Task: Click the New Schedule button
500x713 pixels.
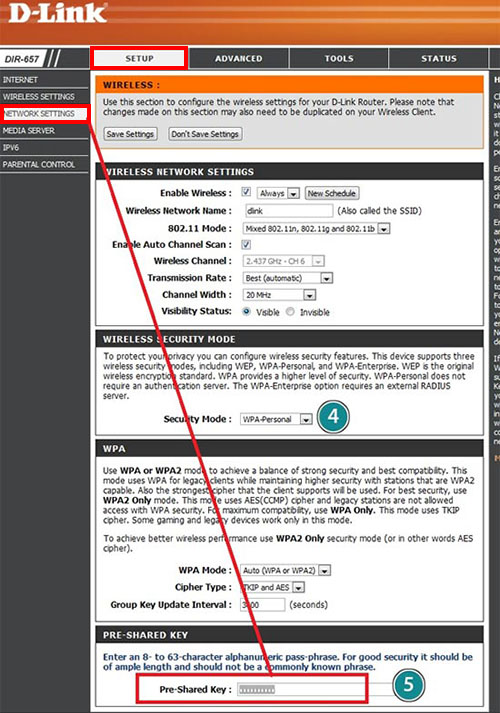Action: 331,193
